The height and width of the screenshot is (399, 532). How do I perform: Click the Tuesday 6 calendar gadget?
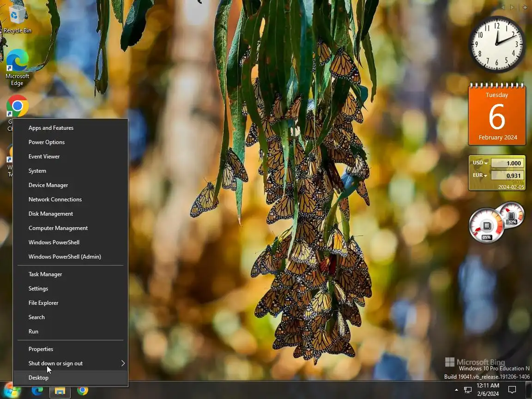497,115
